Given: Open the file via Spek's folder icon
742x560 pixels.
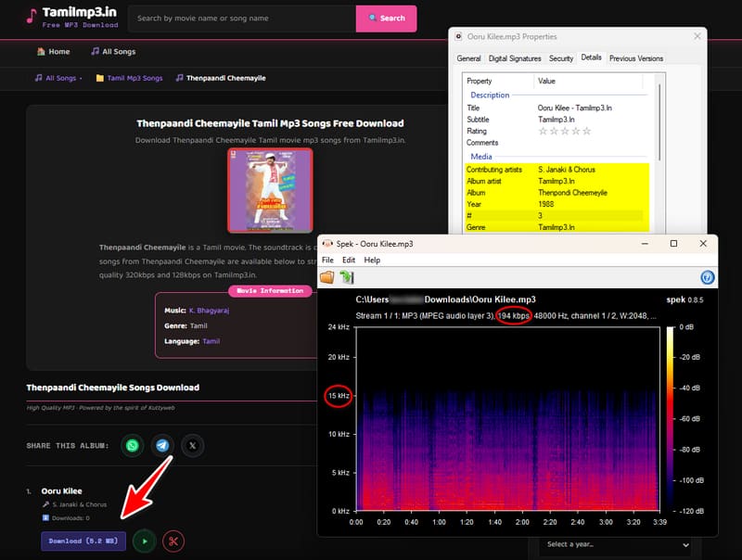Looking at the screenshot, I should 327,277.
